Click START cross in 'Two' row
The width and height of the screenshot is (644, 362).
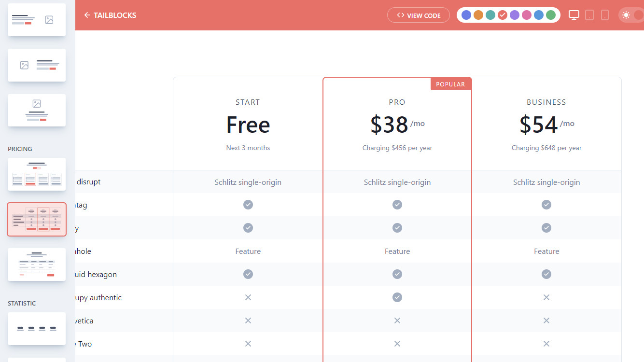pyautogui.click(x=248, y=344)
